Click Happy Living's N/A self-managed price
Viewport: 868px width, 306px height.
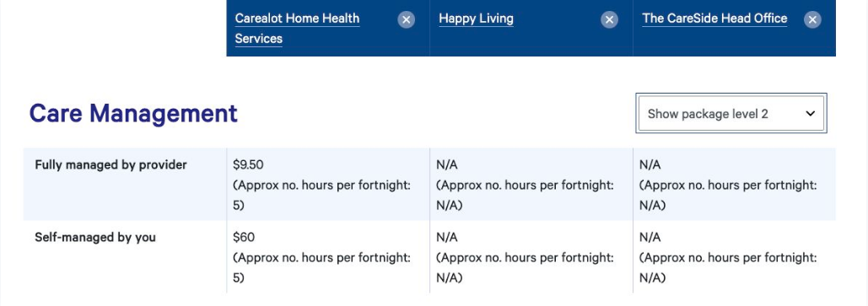click(447, 238)
